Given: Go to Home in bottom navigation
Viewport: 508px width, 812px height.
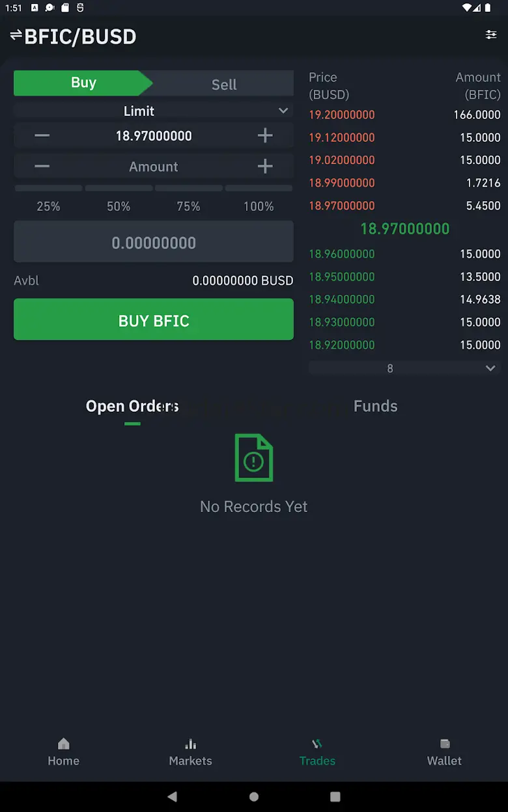Looking at the screenshot, I should tap(63, 752).
